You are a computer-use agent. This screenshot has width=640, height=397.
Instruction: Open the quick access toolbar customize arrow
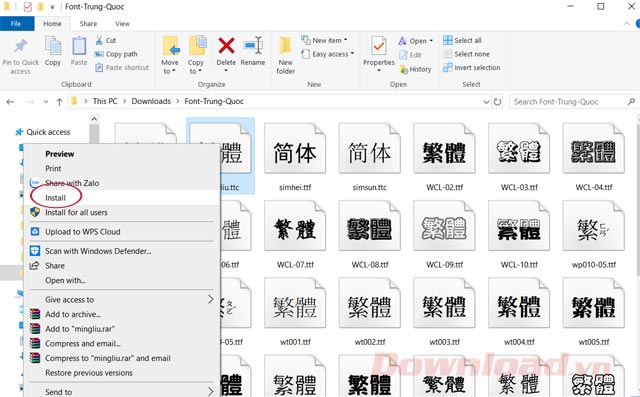tap(52, 7)
